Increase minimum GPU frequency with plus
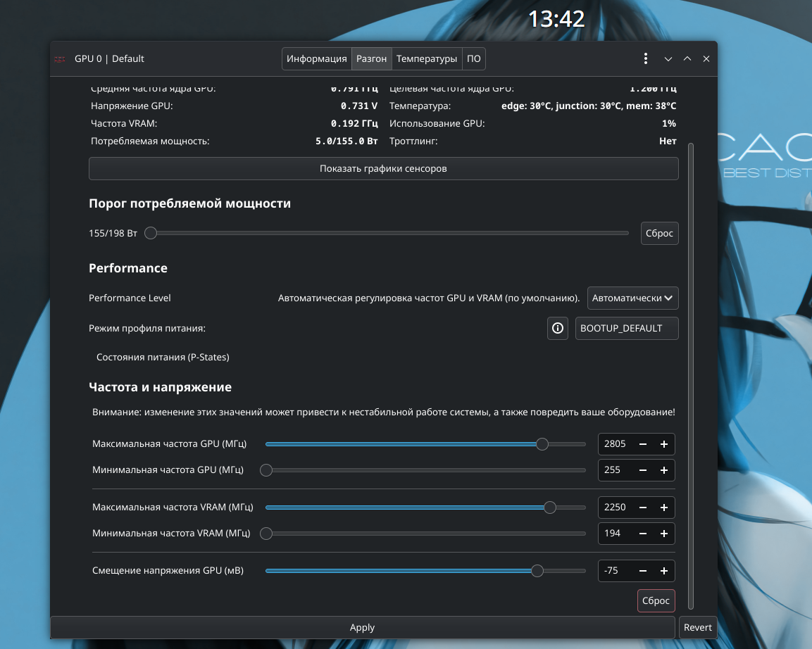Viewport: 812px width, 649px height. [664, 470]
